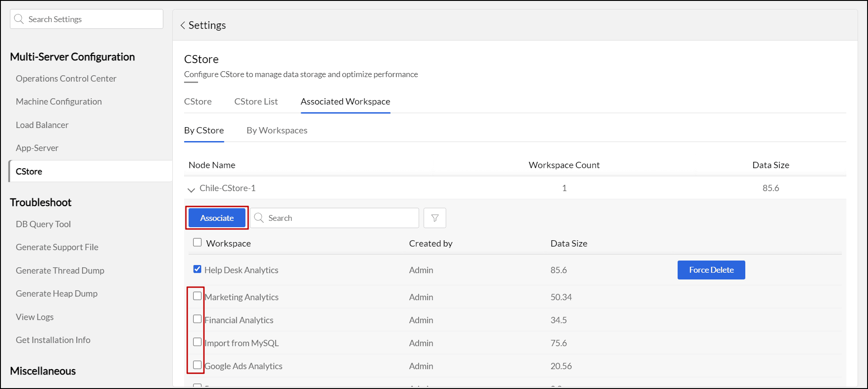Enable the Google Ads Analytics checkbox
Image resolution: width=868 pixels, height=389 pixels.
[197, 365]
